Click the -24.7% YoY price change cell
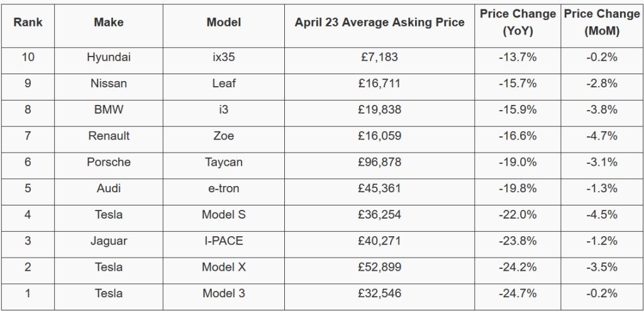Screen dimensions: 644x311 point(518,293)
